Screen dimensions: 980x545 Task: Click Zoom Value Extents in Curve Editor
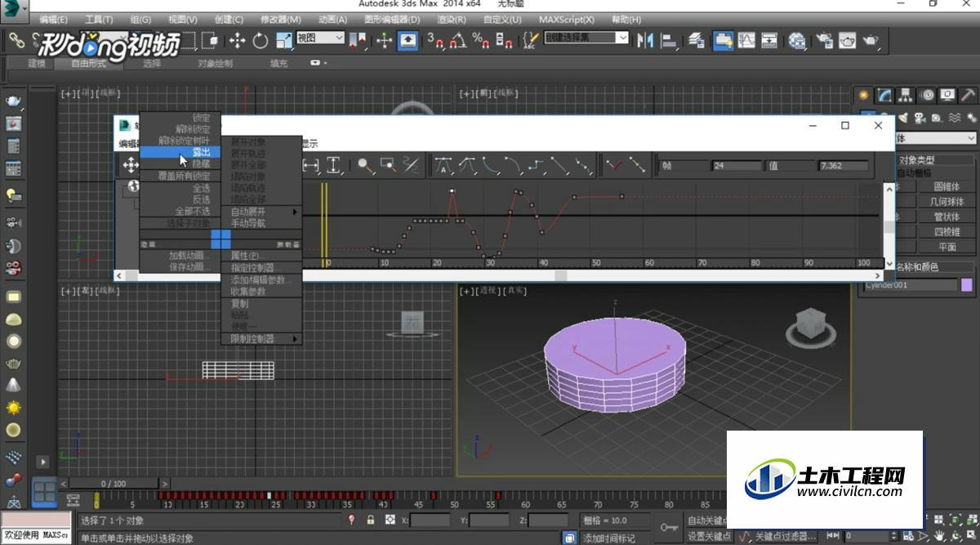pyautogui.click(x=333, y=166)
